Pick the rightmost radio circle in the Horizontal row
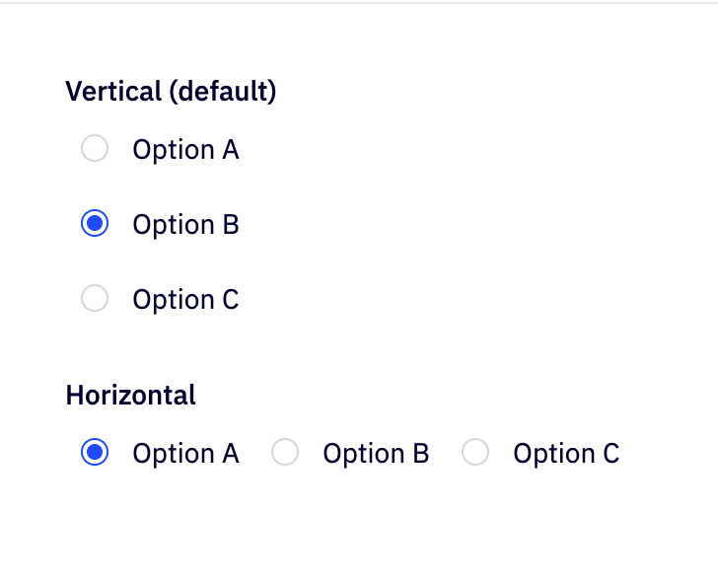718x588 pixels. click(x=475, y=453)
